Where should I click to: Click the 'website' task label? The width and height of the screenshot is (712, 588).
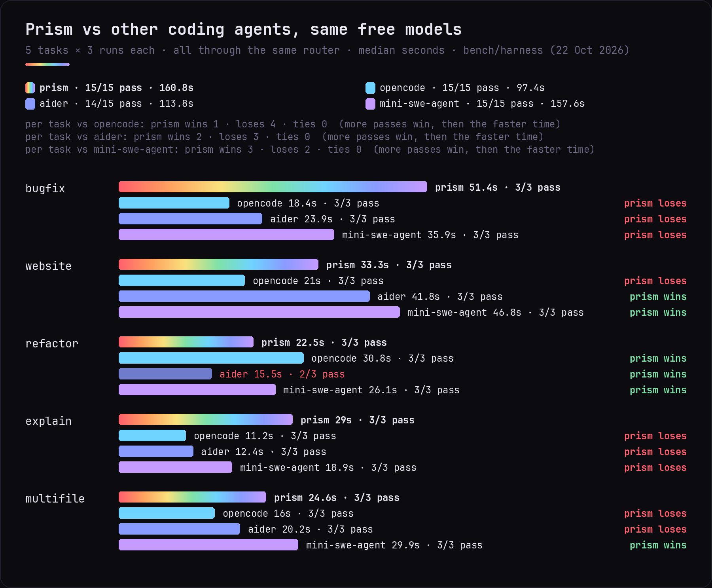tap(49, 266)
